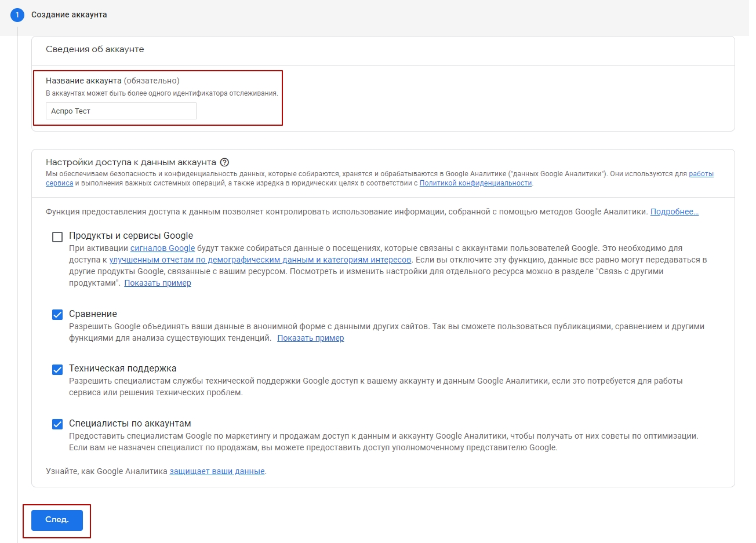Click the Продукты и сервисы Google label
The image size is (756, 543).
coord(131,236)
